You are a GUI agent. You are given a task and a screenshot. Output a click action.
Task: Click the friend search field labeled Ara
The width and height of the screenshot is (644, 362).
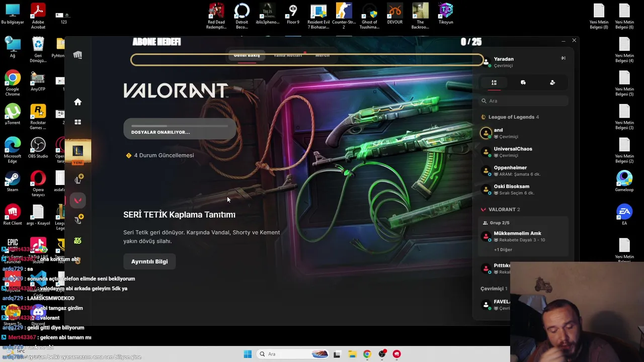coord(523,101)
